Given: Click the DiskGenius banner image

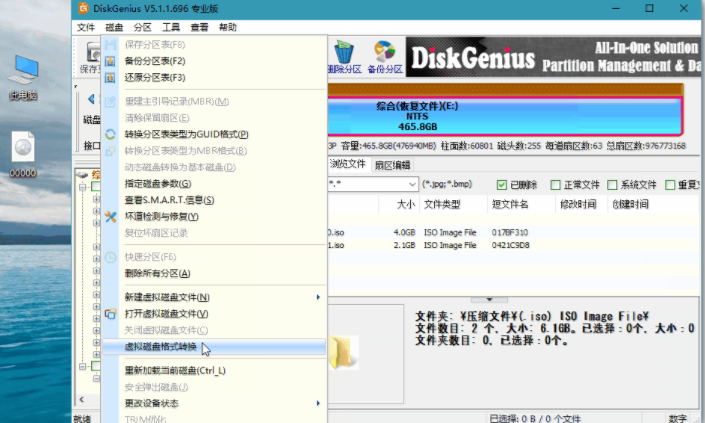Looking at the screenshot, I should (x=553, y=57).
